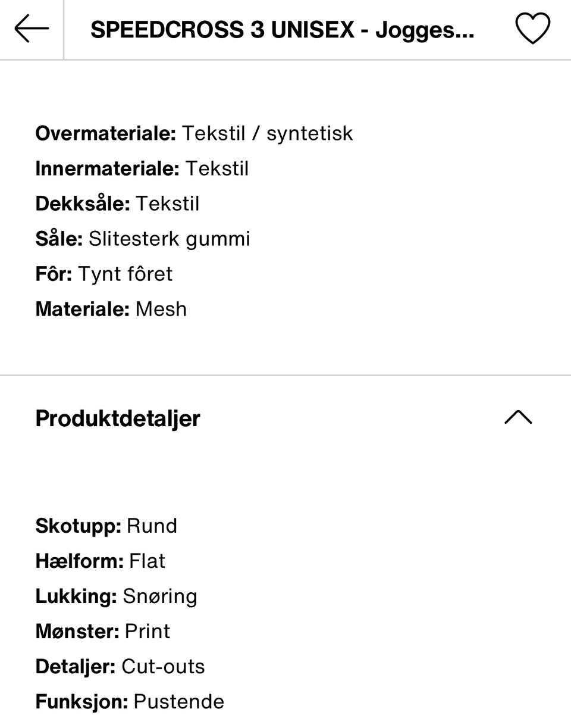Tap the Overmateriale row text
This screenshot has height=728, width=571.
point(194,133)
